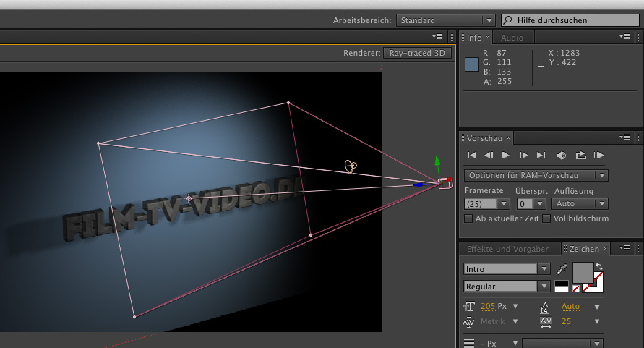Step back one frame in preview

coord(489,156)
